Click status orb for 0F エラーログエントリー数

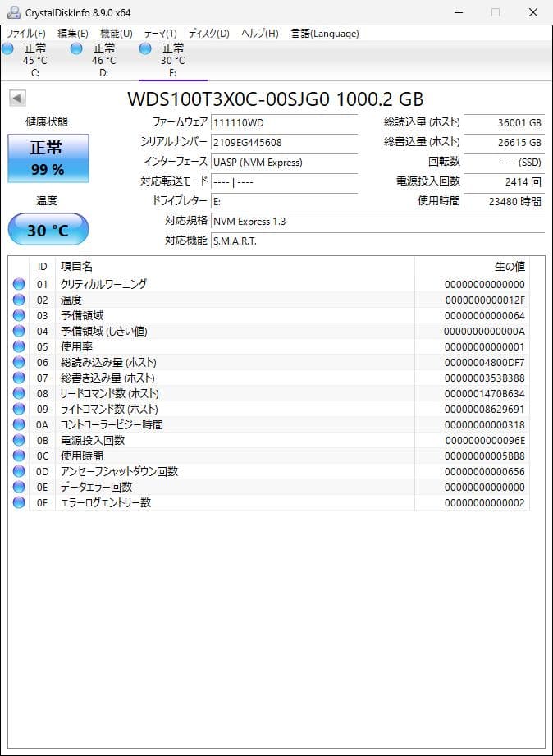pyautogui.click(x=19, y=502)
